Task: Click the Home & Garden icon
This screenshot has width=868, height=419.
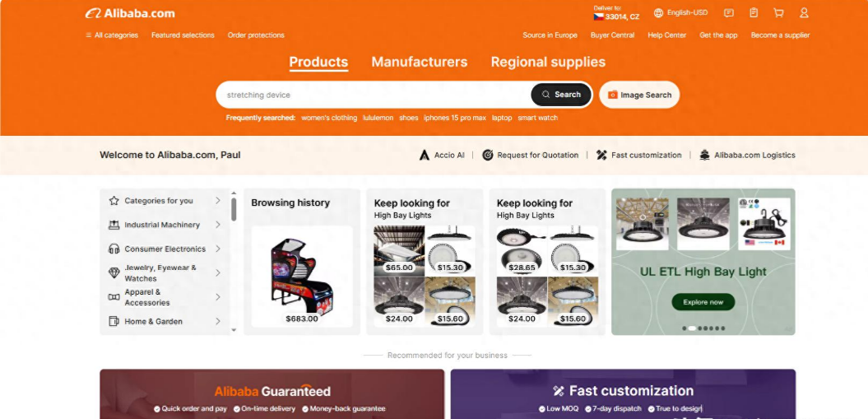Action: coord(114,321)
